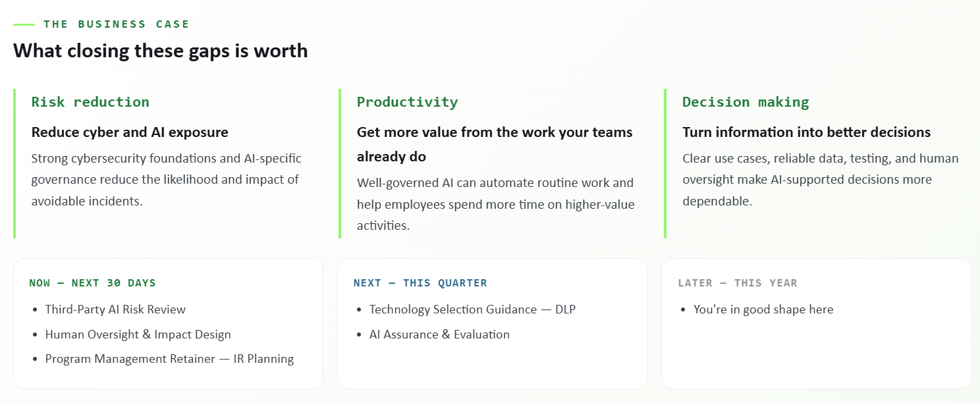Screen dimensions: 980x403
Task: Open Program Management Retainer — IR Planning
Action: click(169, 359)
